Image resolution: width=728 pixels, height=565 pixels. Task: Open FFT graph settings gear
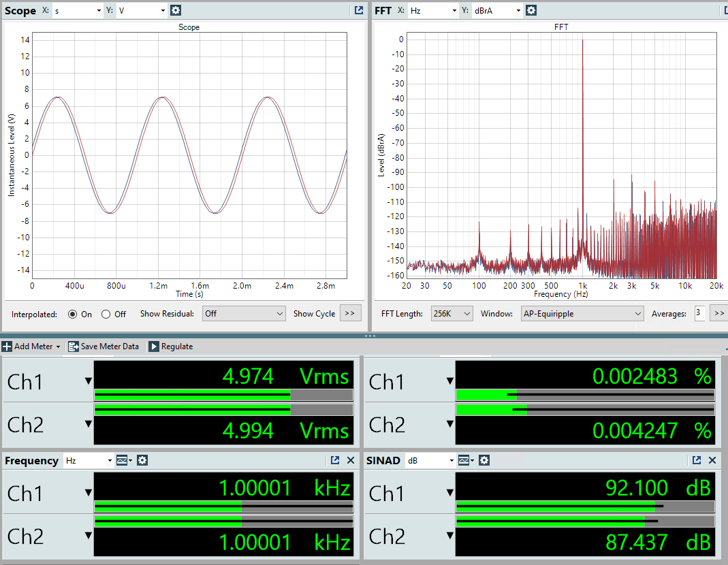click(x=531, y=10)
